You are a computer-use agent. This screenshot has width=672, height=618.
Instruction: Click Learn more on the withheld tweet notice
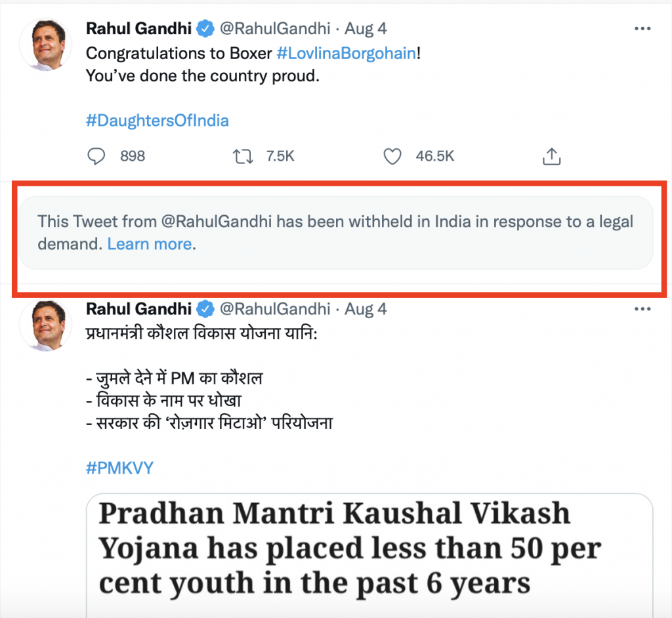click(x=151, y=243)
